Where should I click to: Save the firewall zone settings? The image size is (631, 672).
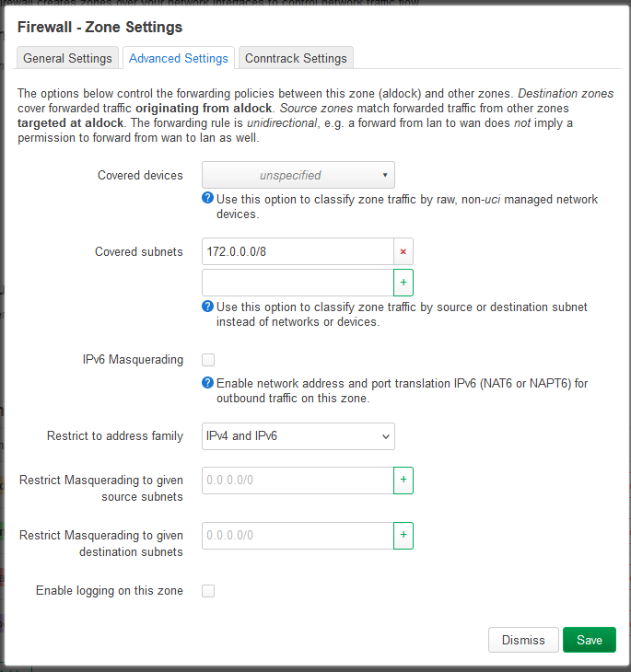(x=590, y=640)
